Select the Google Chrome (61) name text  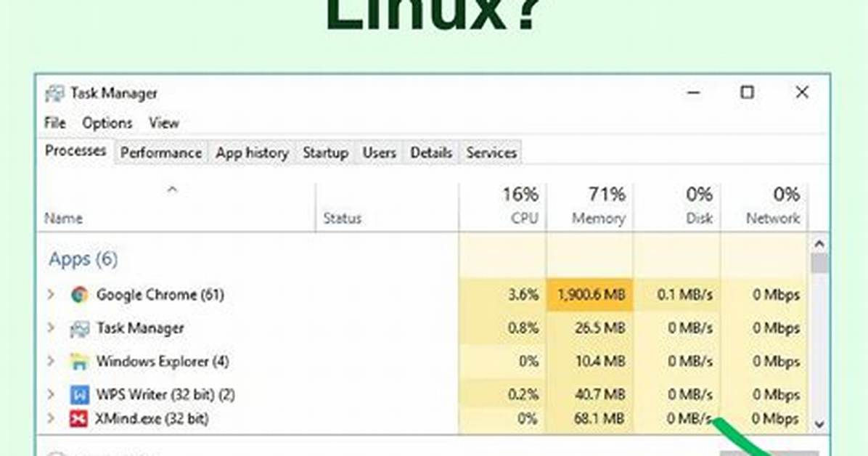coord(160,295)
